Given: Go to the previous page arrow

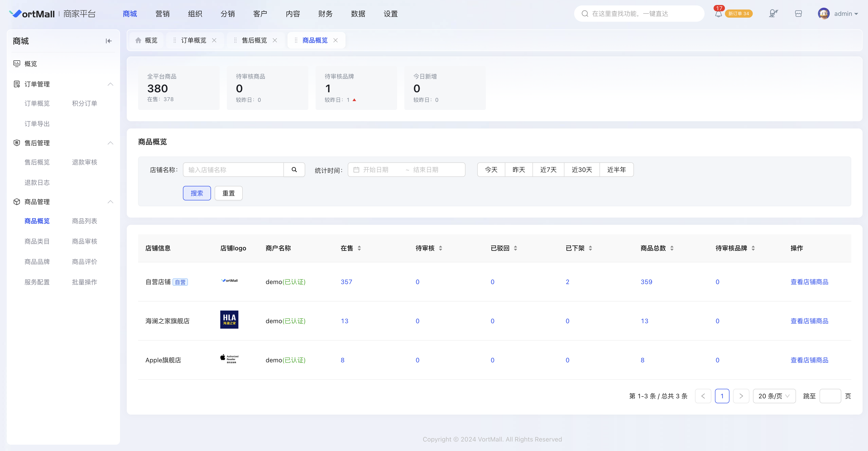Looking at the screenshot, I should [x=703, y=396].
